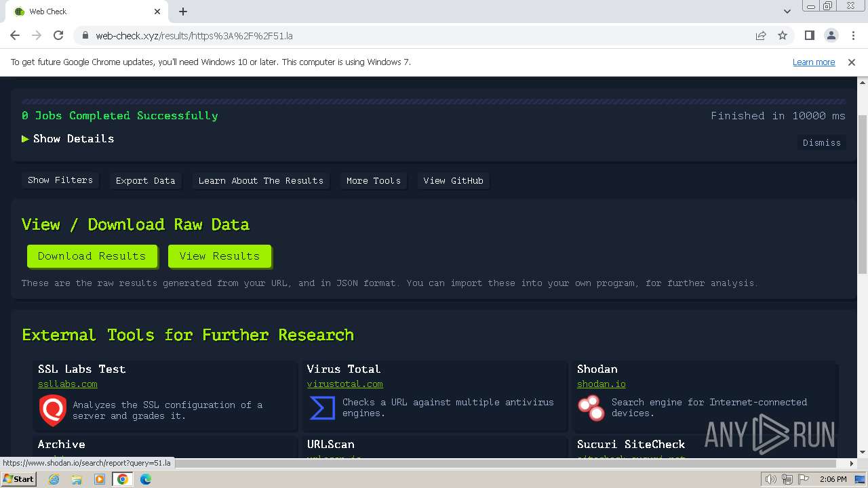This screenshot has width=868, height=488.
Task: Bookmark this page with the star icon
Action: (783, 36)
